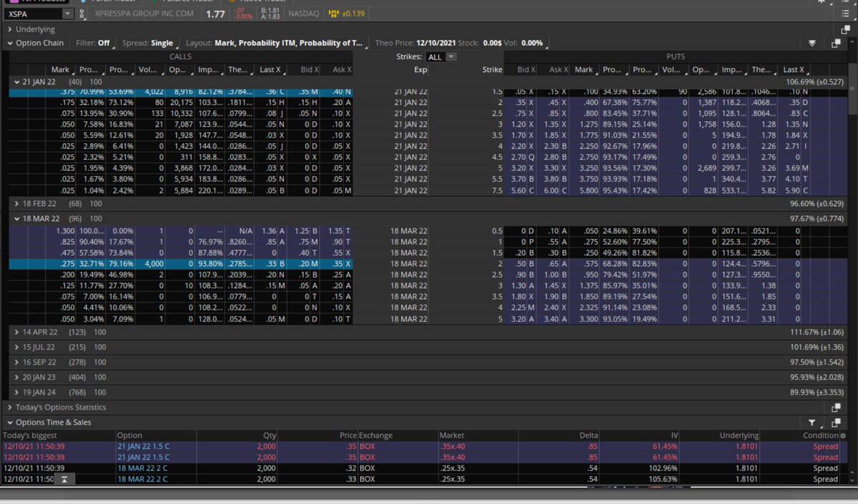Click the symbol link chain icon
858x504 pixels.
coord(82,14)
